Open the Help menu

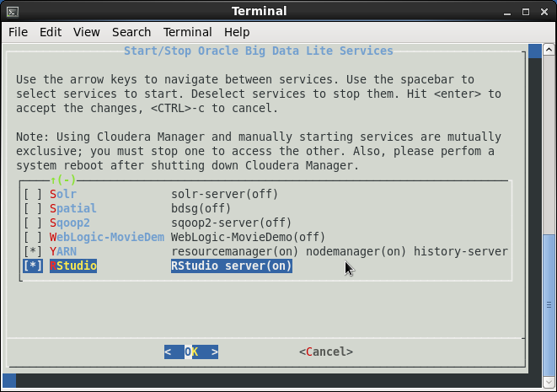click(237, 32)
